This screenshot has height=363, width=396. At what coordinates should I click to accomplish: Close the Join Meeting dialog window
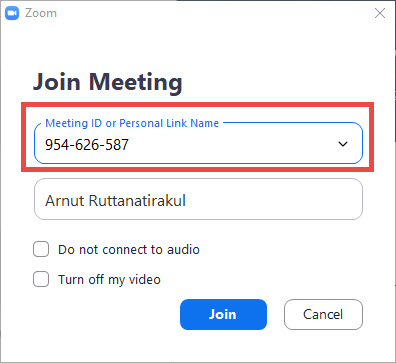380,13
